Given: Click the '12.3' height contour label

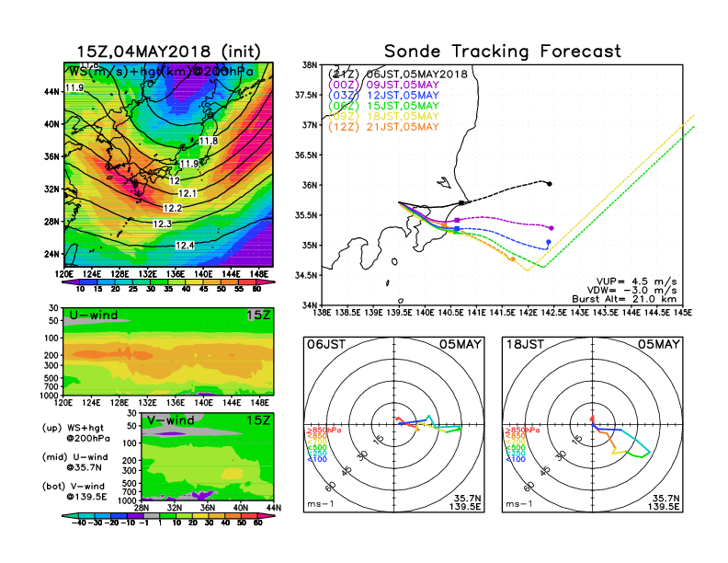Looking at the screenshot, I should (x=163, y=224).
